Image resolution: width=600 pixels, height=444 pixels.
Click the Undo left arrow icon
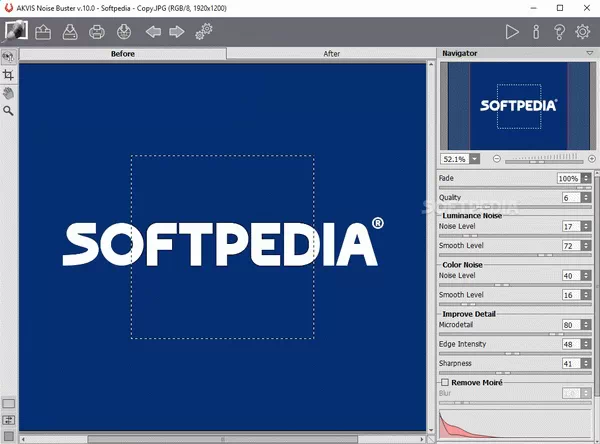[153, 32]
